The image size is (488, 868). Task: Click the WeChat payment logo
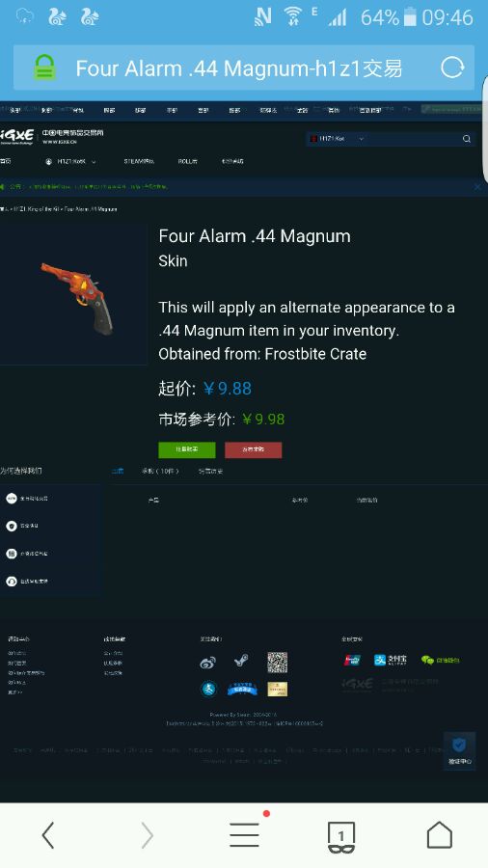tap(440, 660)
